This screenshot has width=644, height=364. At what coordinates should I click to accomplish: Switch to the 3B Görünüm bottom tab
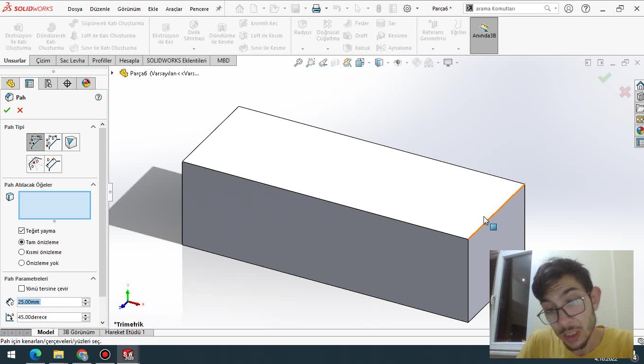[x=79, y=332]
